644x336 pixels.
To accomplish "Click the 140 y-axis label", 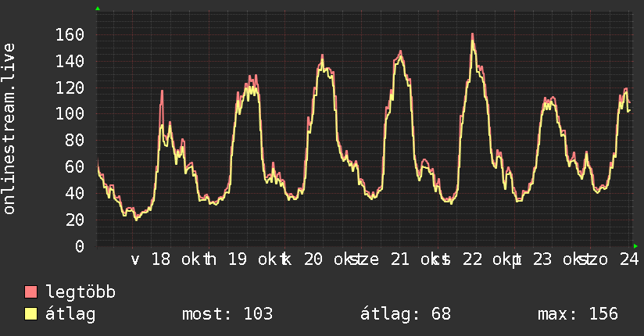I will (70, 61).
